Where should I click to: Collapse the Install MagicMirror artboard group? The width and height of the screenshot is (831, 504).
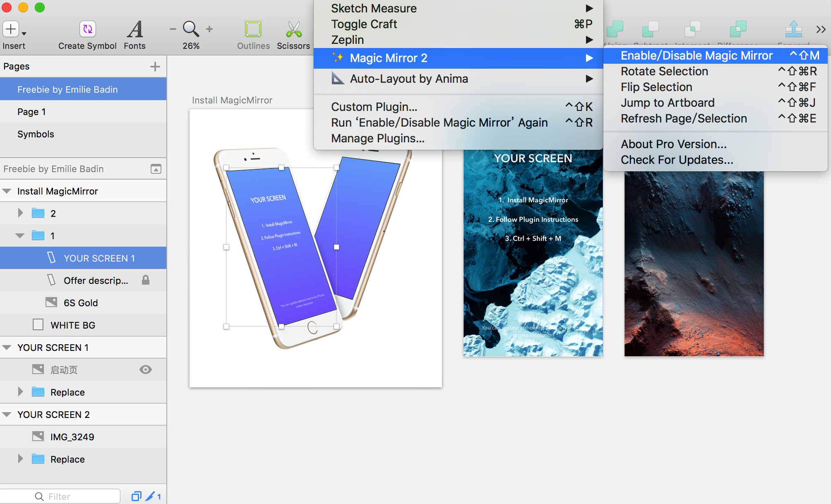click(7, 191)
